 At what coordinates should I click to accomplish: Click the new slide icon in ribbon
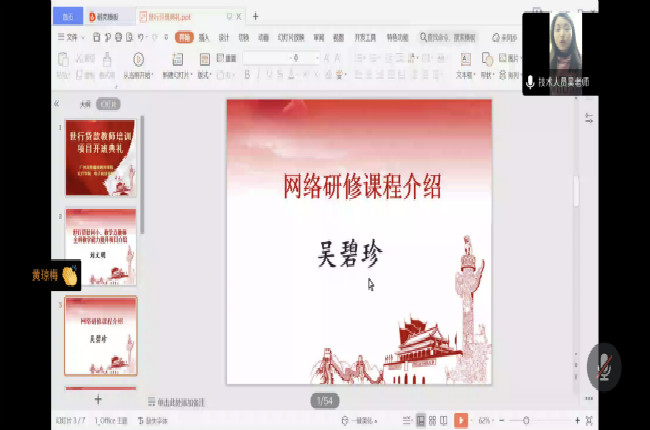[178, 60]
